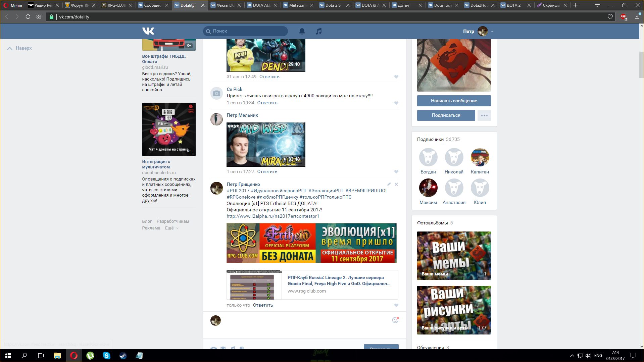Screen dimensions: 644x362
Task: Switch to MetaGame tab
Action: [298, 5]
